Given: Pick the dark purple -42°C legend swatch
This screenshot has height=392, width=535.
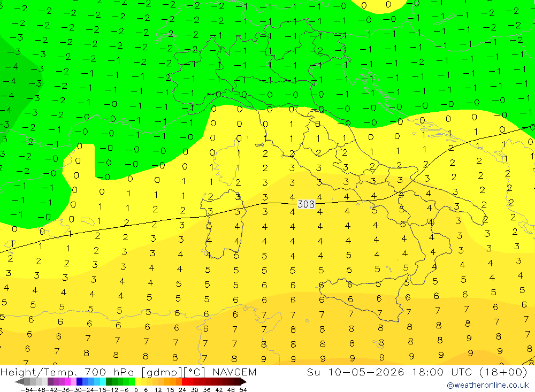Looking at the screenshot, I should click(x=50, y=381).
